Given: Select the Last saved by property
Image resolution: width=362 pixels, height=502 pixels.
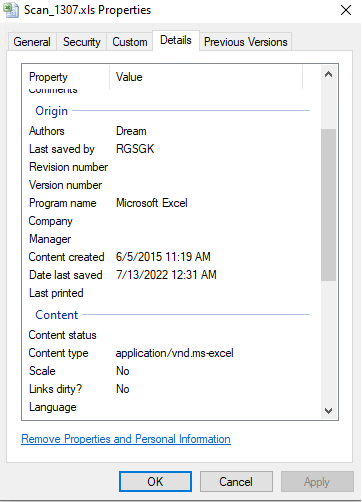Looking at the screenshot, I should pyautogui.click(x=62, y=149).
